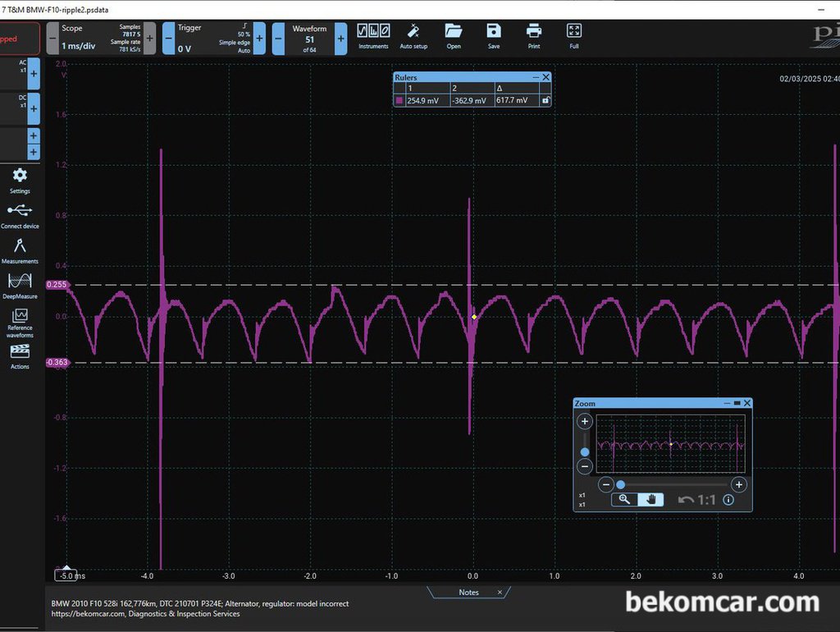Open the Actions panel
This screenshot has width=840, height=632.
(20, 357)
